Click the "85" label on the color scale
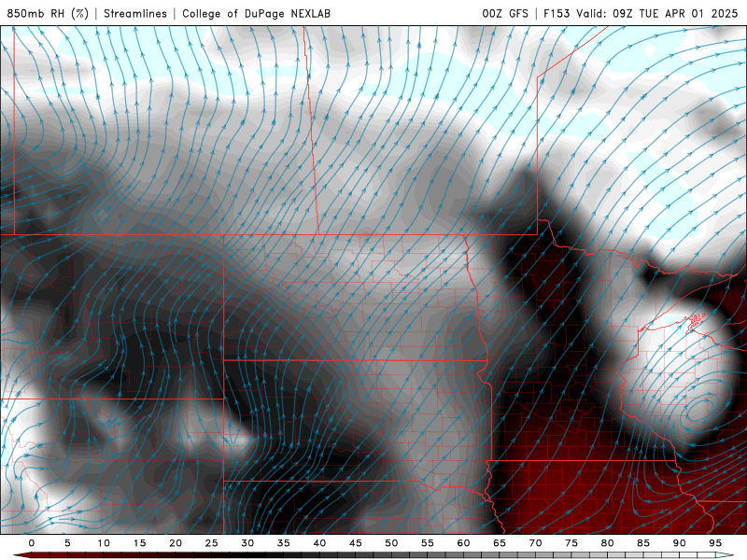 coord(643,543)
